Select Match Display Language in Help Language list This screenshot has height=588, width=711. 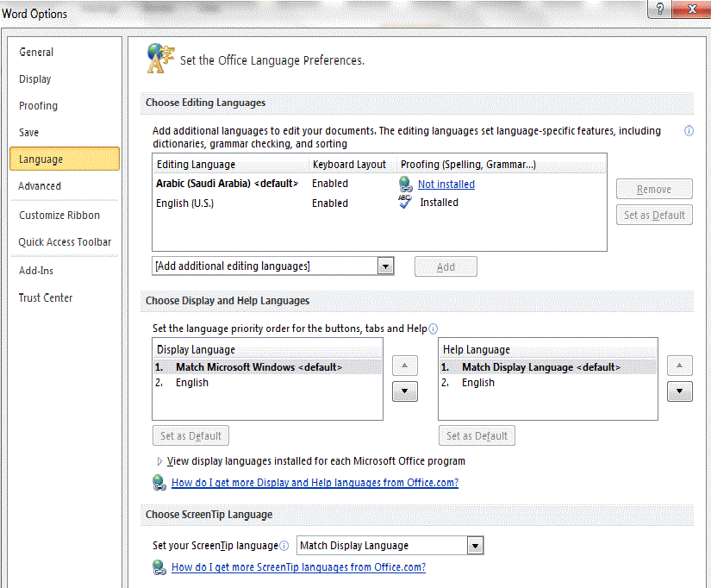[548, 367]
